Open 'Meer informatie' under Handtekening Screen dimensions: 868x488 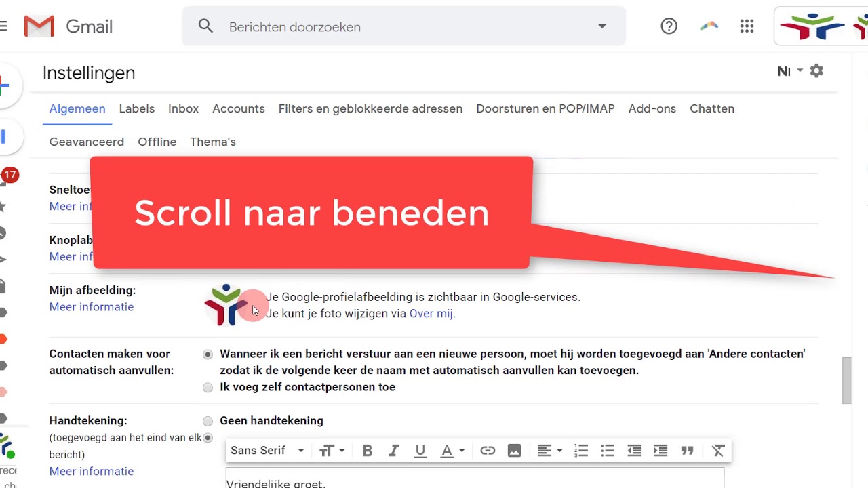click(92, 472)
